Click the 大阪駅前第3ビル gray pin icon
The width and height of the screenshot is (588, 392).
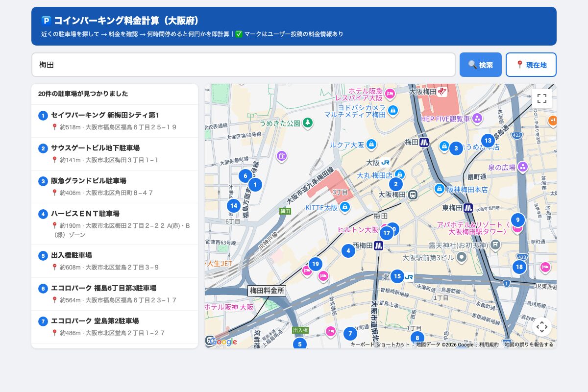tap(461, 257)
